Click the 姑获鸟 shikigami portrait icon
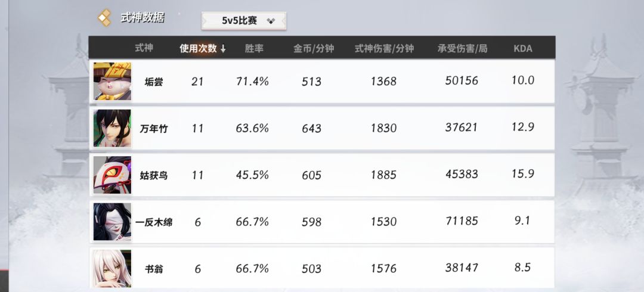The image size is (644, 292). (x=112, y=175)
